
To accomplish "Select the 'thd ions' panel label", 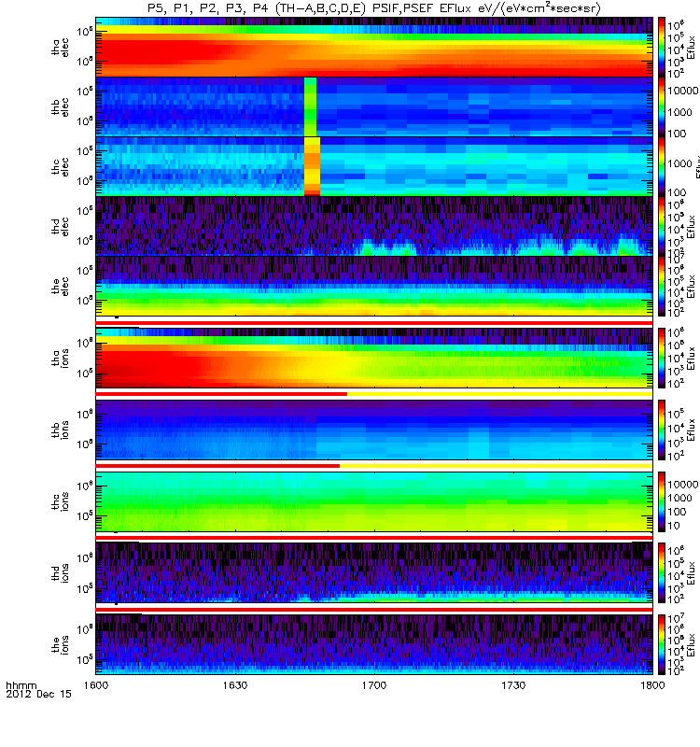I will pyautogui.click(x=60, y=573).
